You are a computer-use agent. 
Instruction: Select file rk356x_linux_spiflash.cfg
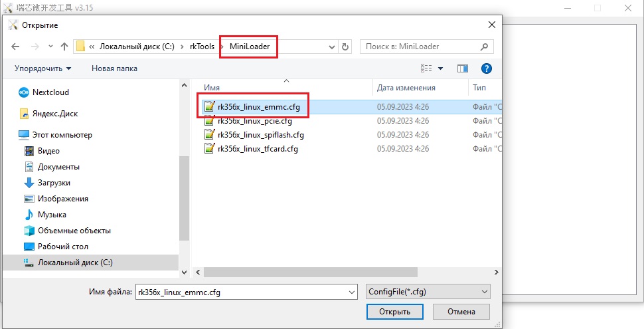point(261,135)
